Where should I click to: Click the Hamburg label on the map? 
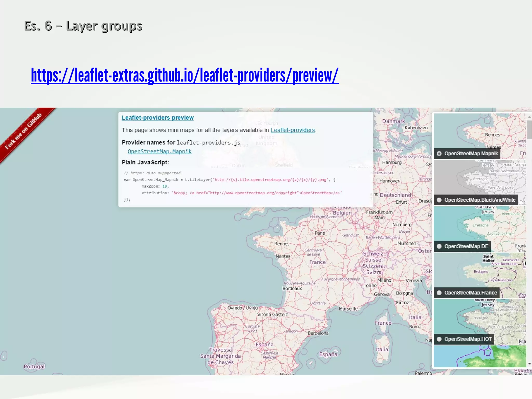(x=392, y=162)
